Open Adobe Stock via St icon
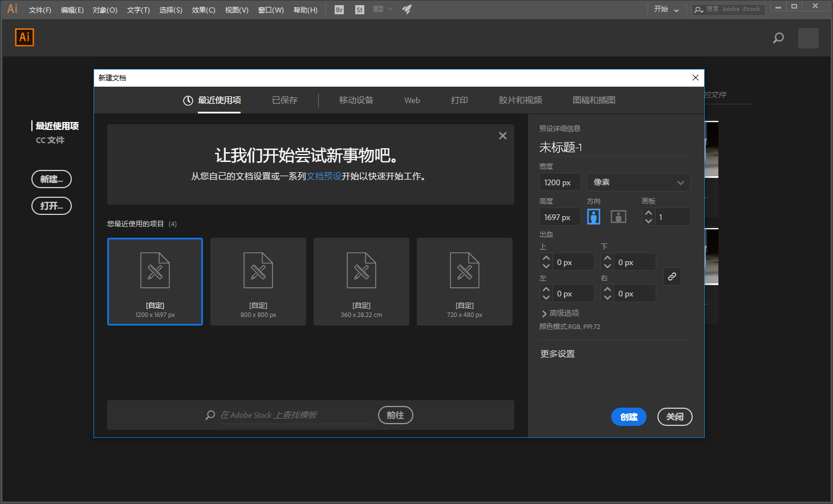The width and height of the screenshot is (833, 504). [x=359, y=10]
